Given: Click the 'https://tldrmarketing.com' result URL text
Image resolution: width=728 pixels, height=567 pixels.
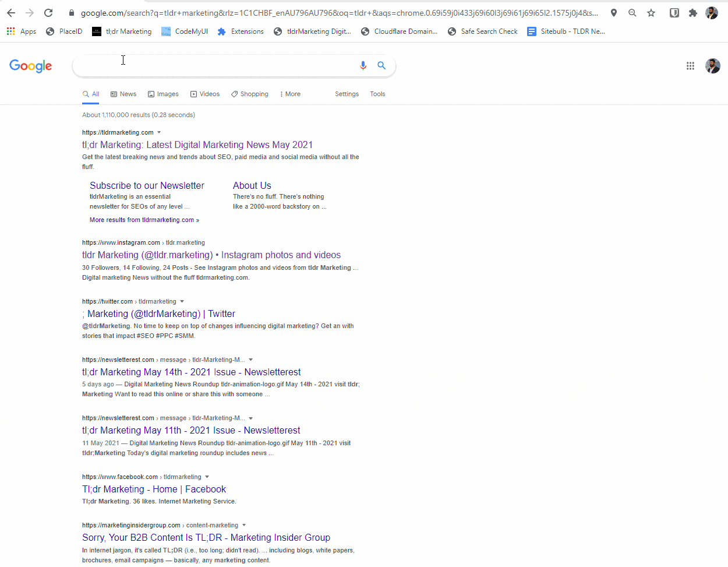Looking at the screenshot, I should click(x=118, y=132).
